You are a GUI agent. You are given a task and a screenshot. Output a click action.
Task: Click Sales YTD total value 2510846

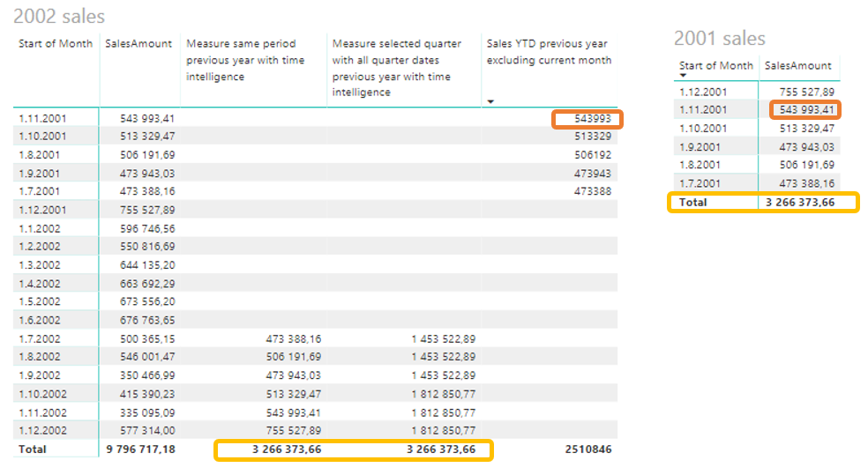tap(587, 449)
